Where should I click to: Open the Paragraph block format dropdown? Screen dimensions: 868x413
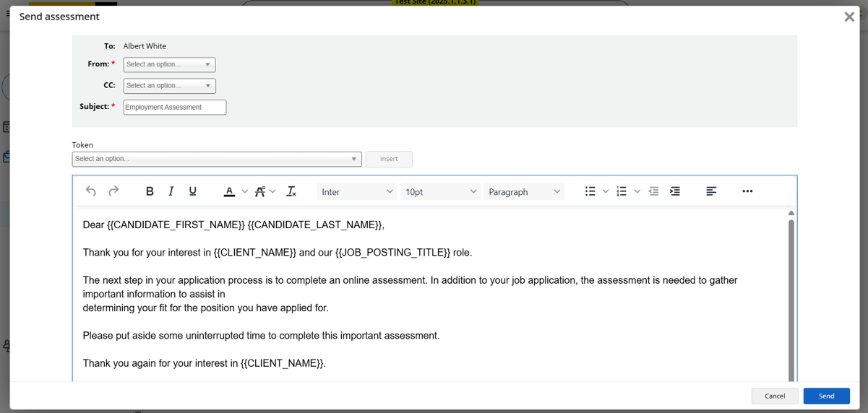pyautogui.click(x=524, y=191)
